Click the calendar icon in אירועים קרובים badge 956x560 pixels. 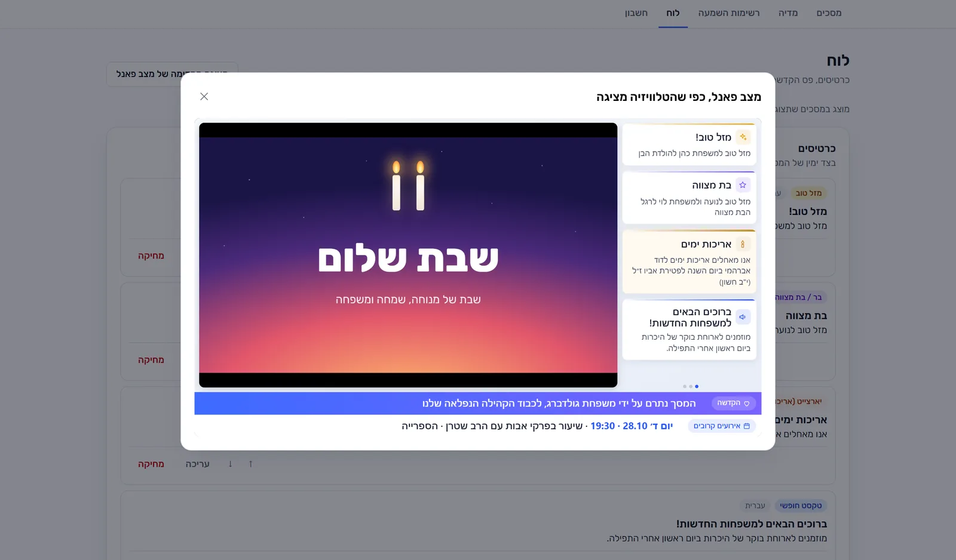click(x=746, y=426)
